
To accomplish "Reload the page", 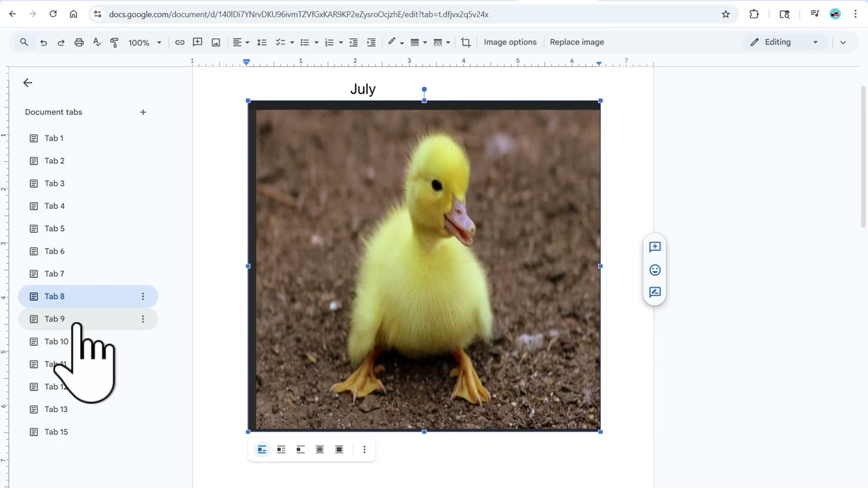I will tap(53, 14).
